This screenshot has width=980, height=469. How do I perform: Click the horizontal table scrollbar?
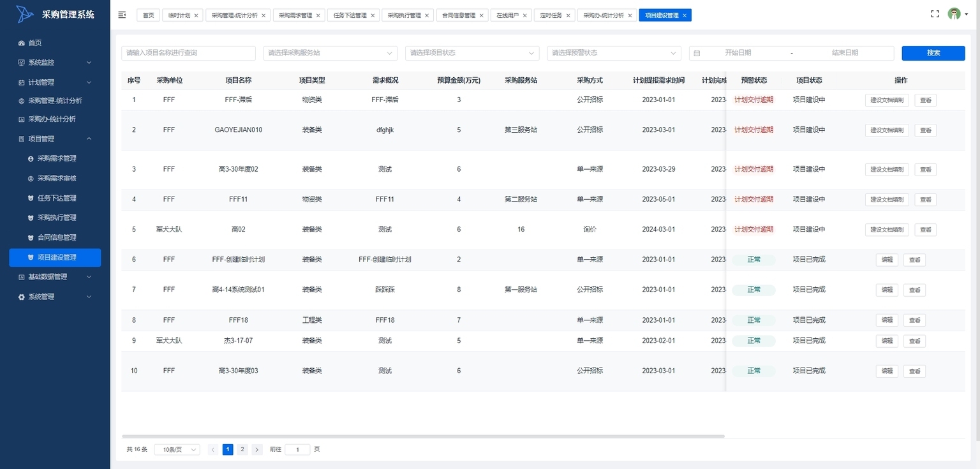coord(422,436)
